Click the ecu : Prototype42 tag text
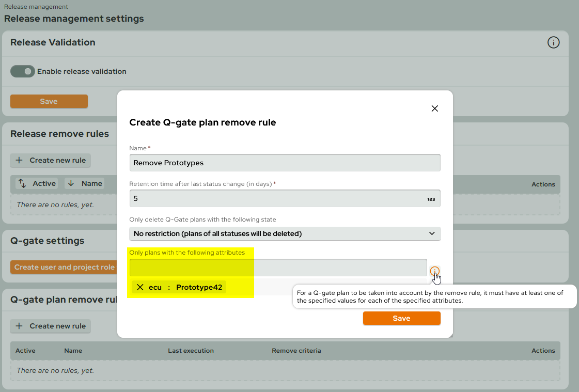 coord(185,287)
